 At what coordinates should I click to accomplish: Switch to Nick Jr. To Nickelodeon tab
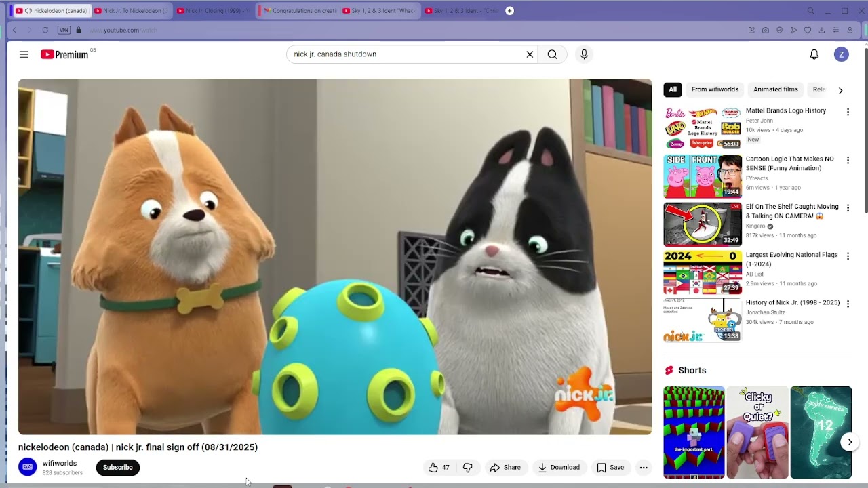(132, 11)
